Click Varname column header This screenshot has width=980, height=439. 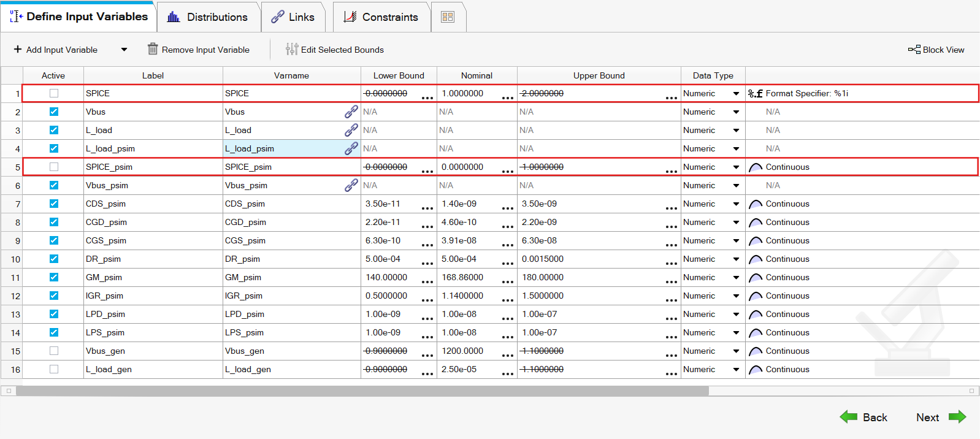tap(292, 75)
